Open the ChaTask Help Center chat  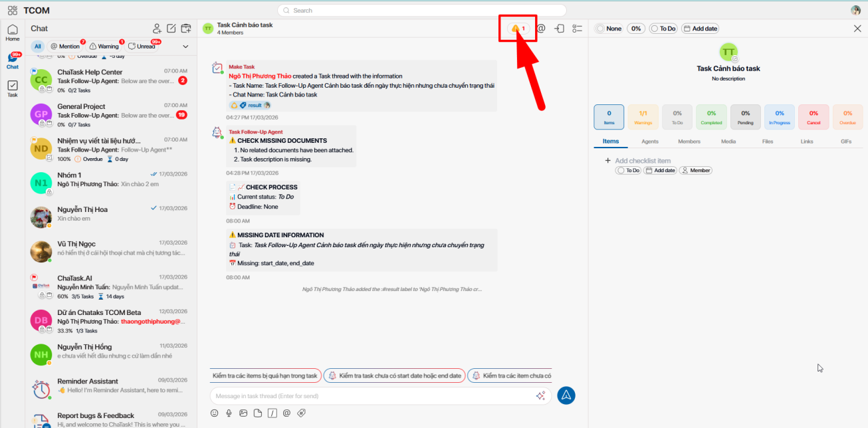[110, 80]
